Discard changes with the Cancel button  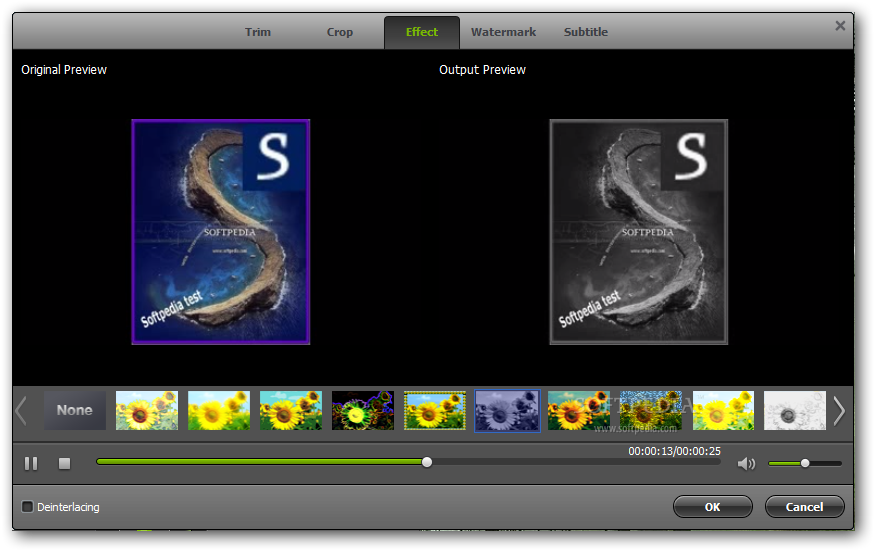click(805, 507)
